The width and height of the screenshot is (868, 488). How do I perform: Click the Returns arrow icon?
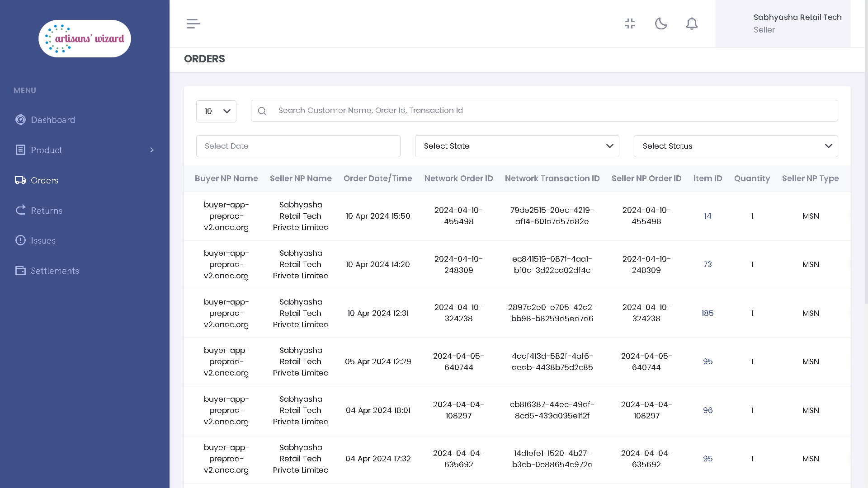coord(20,210)
